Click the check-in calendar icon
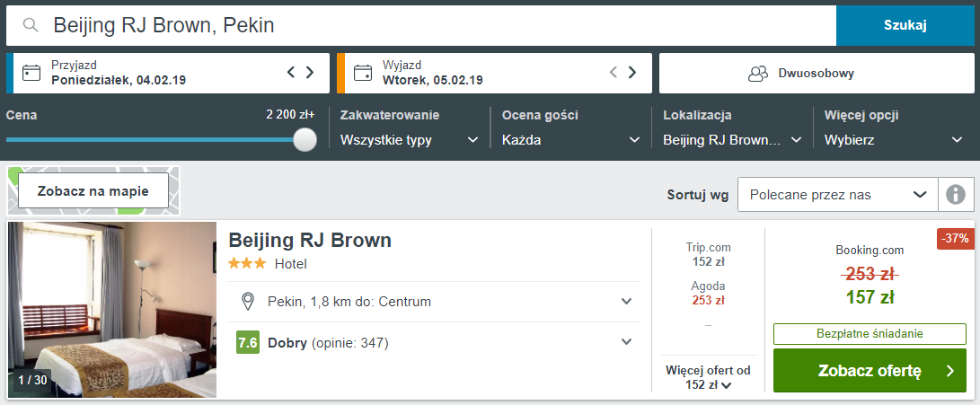The image size is (980, 405). tap(31, 73)
